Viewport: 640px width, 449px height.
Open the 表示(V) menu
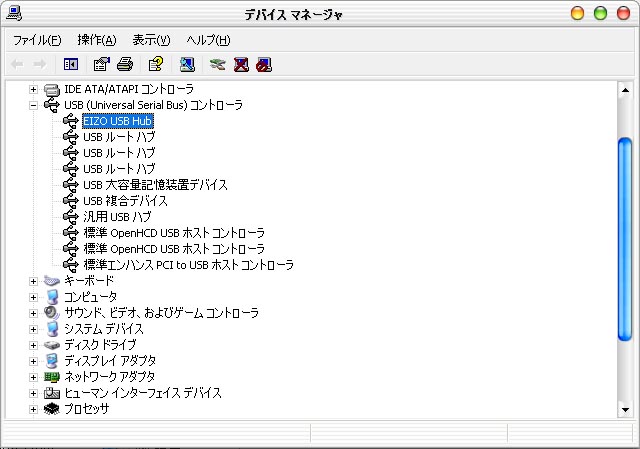pos(151,40)
